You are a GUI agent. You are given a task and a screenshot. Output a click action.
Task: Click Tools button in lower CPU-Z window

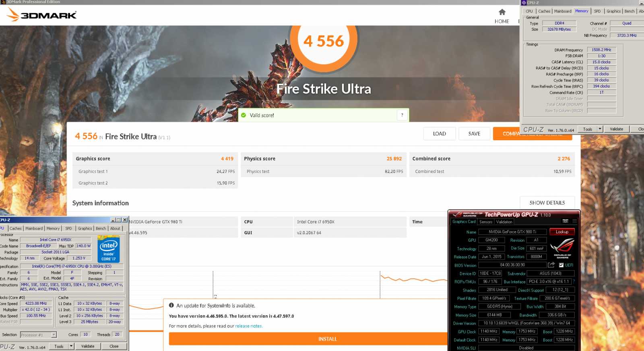59,346
